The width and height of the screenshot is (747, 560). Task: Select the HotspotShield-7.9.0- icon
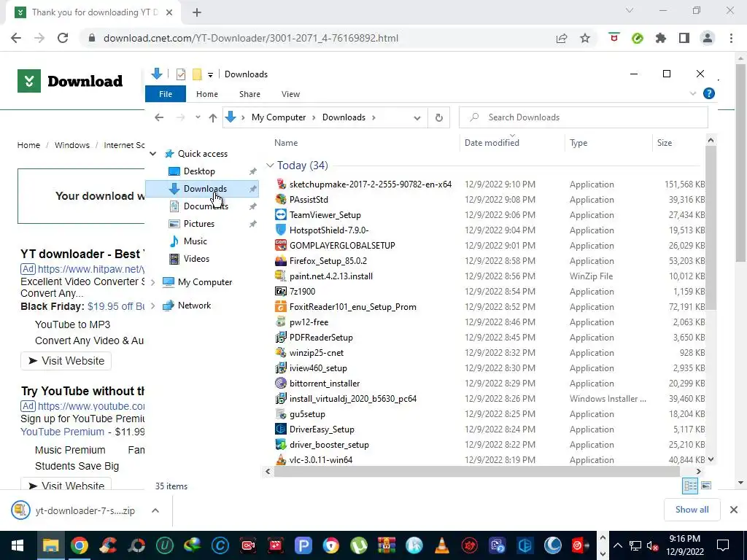281,230
